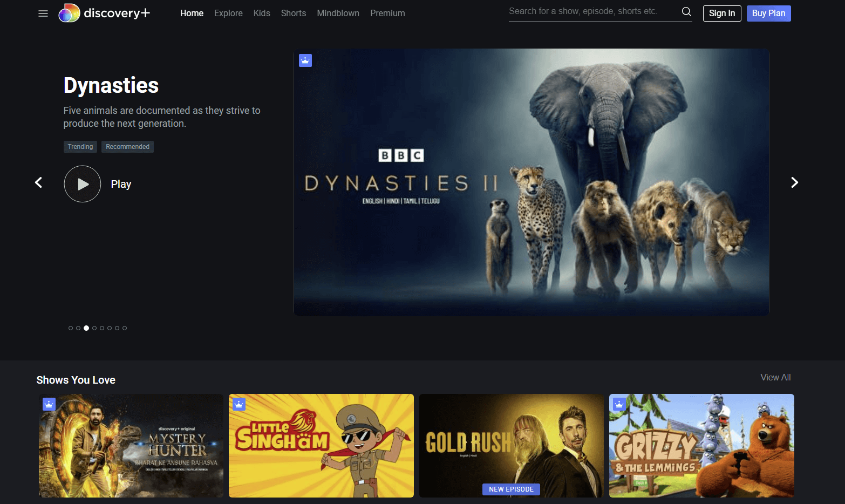Click the Buy Plan button

coord(769,13)
